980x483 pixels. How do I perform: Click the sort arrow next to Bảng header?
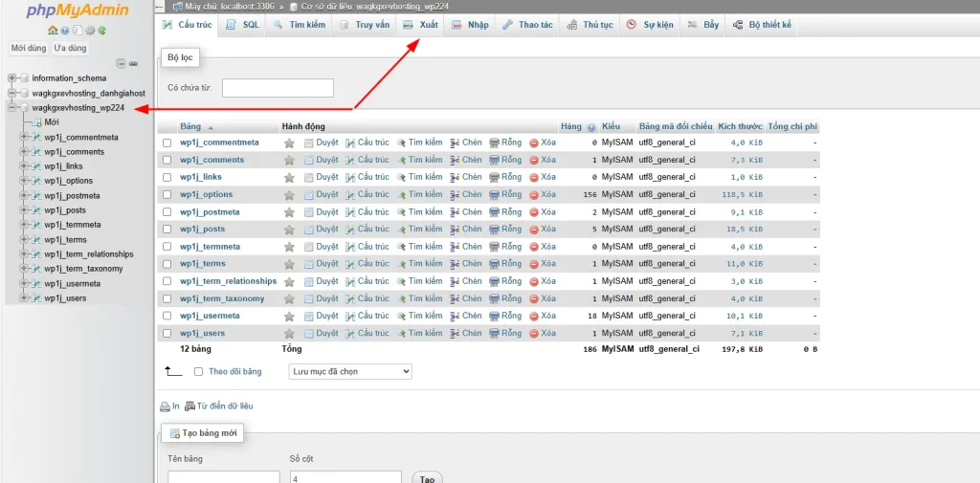pos(210,127)
